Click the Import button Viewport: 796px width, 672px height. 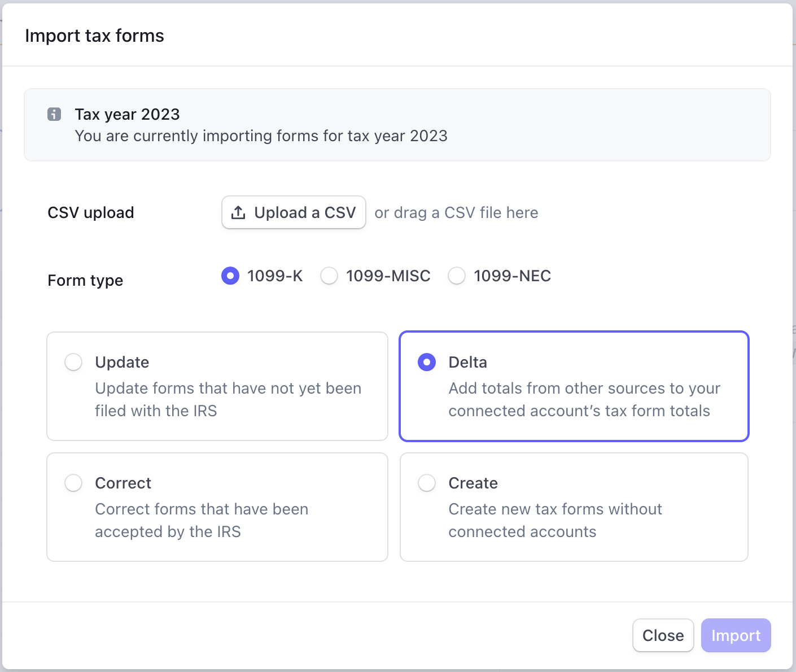736,635
